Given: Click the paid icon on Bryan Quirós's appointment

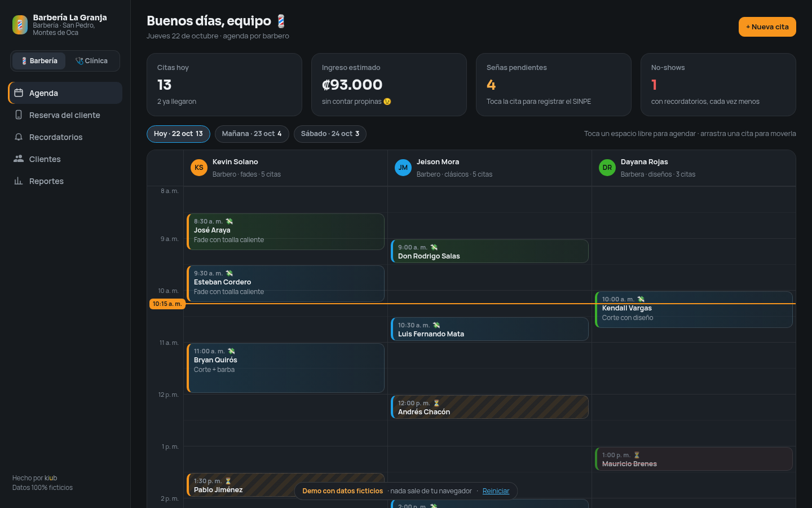Looking at the screenshot, I should (231, 351).
